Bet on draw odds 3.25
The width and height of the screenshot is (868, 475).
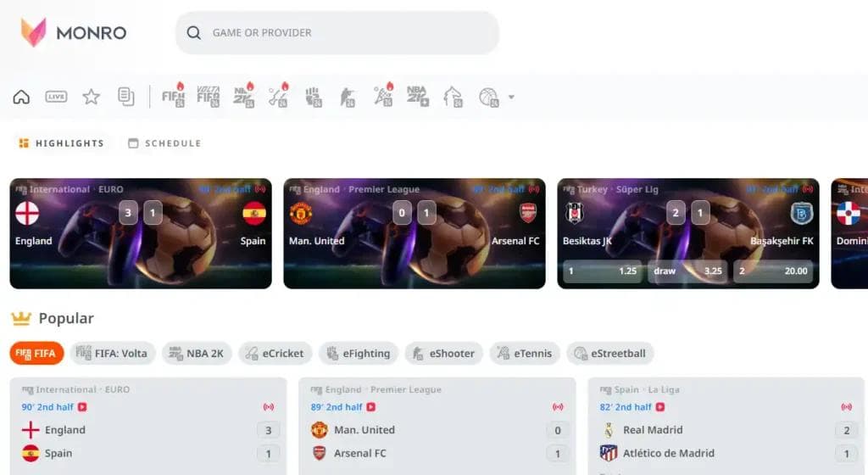[x=687, y=271]
